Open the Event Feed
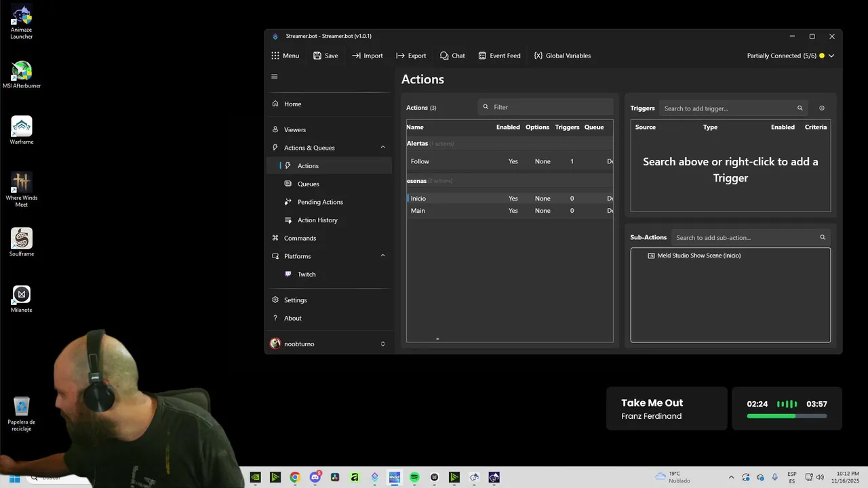Image resolution: width=868 pixels, height=488 pixels. tap(499, 56)
